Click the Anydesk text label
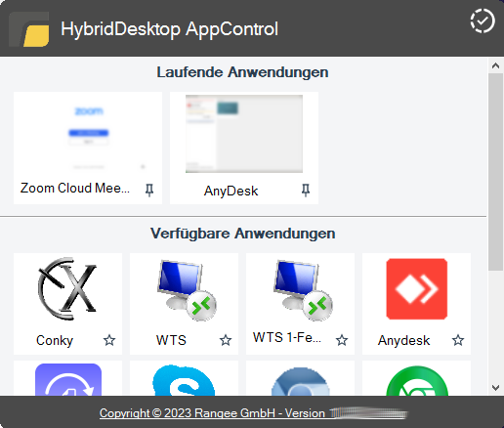Screen dimensions: 504x428 pos(403,341)
